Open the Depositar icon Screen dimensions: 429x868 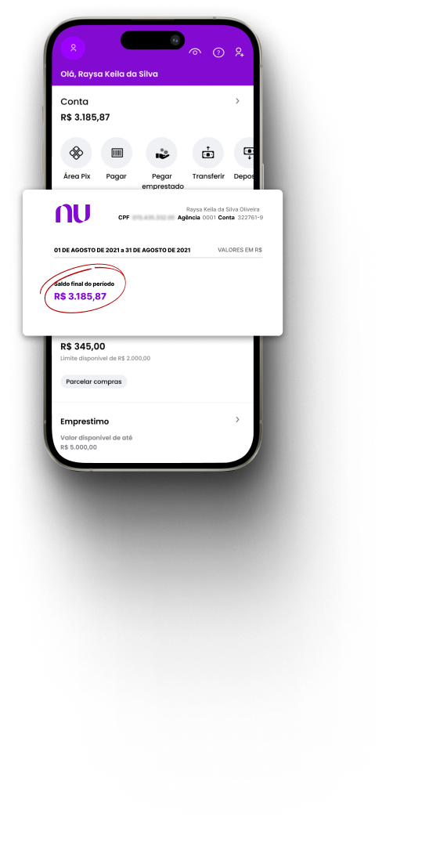coord(243,153)
